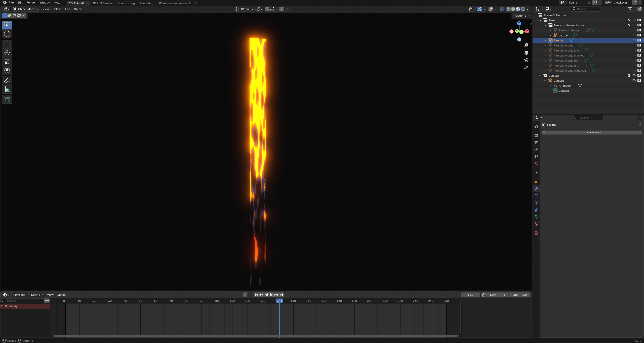Screen dimensions: 644x343
Task: Toggle camera view in viewport
Action: (526, 60)
